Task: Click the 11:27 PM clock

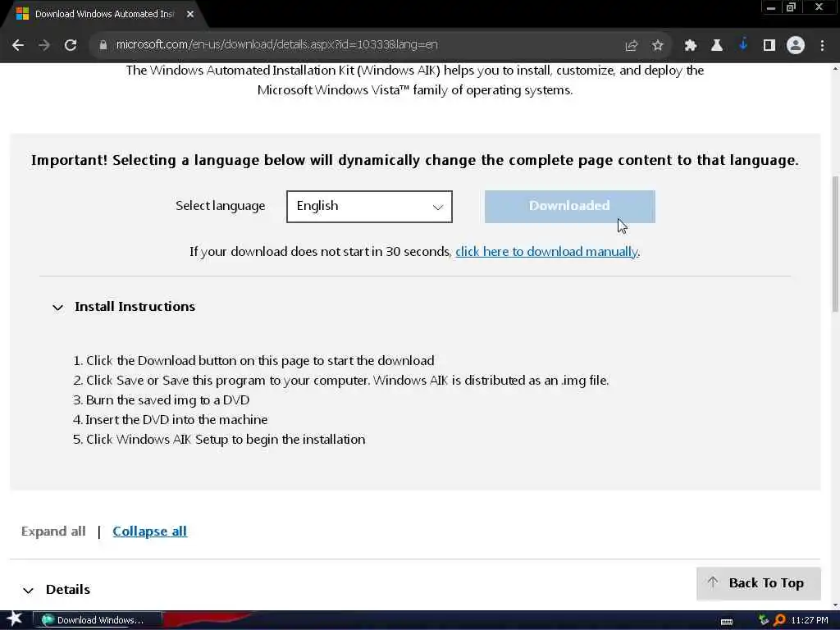Action: 810,620
